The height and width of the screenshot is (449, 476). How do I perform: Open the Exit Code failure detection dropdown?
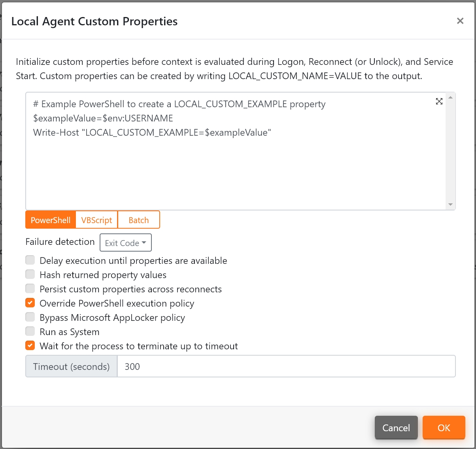125,242
